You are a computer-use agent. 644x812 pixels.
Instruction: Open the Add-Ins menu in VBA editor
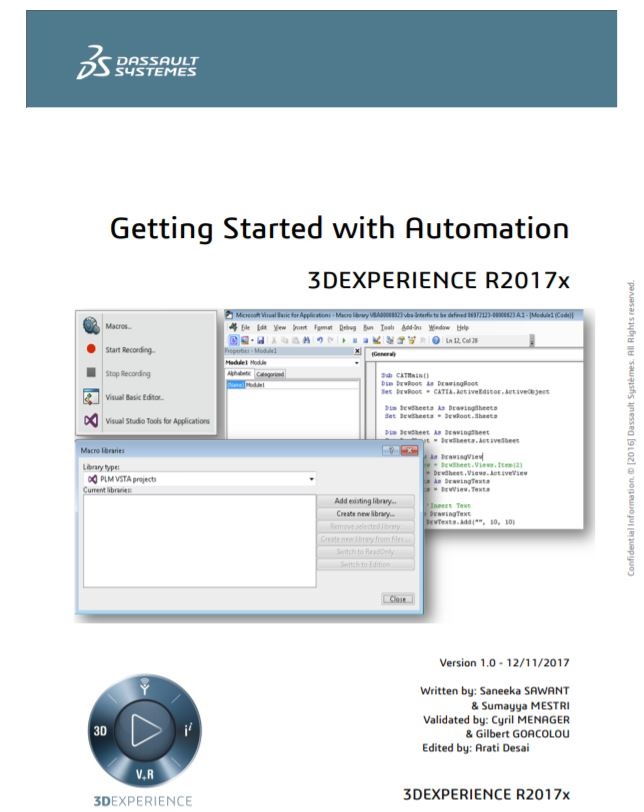(x=412, y=327)
